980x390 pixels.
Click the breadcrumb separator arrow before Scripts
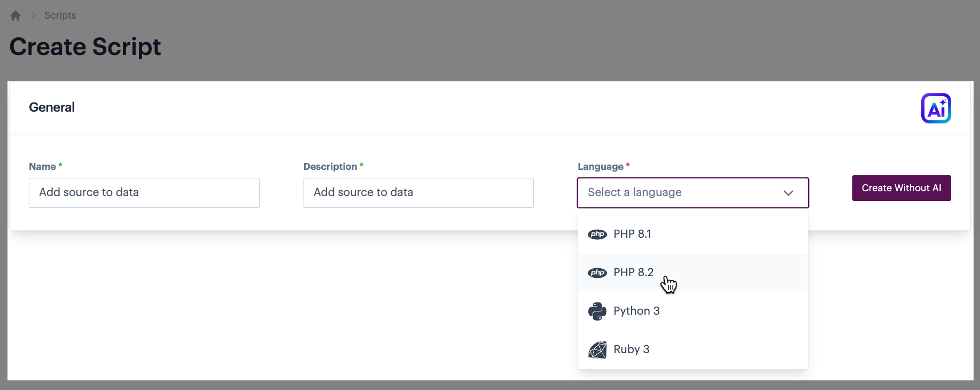tap(33, 15)
